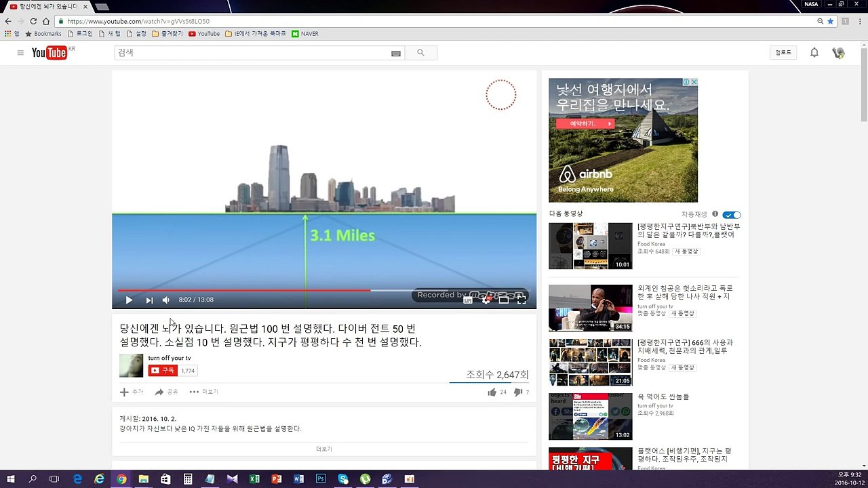This screenshot has width=868, height=488.
Task: Open YouTube hamburger guide menu
Action: [20, 53]
